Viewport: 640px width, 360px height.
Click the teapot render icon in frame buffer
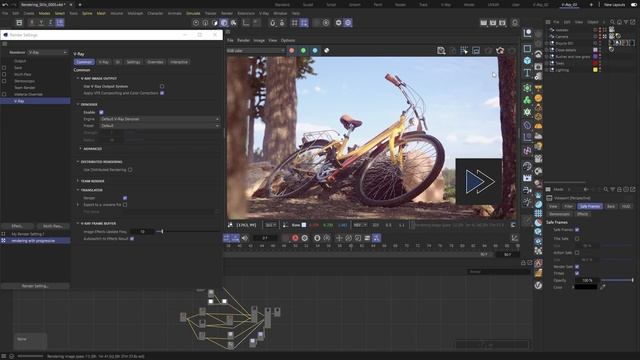(500, 50)
